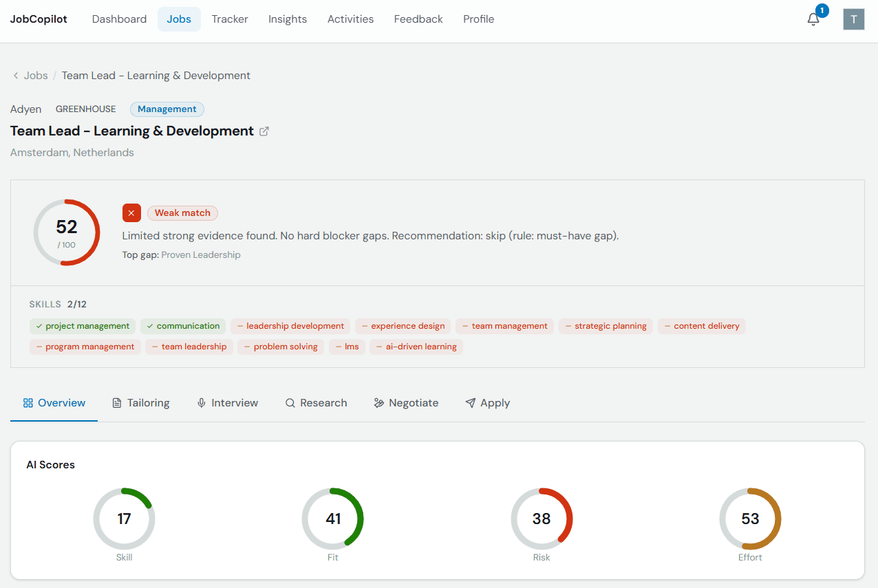The height and width of the screenshot is (588, 878).
Task: Click the Risk score gauge
Action: [542, 519]
